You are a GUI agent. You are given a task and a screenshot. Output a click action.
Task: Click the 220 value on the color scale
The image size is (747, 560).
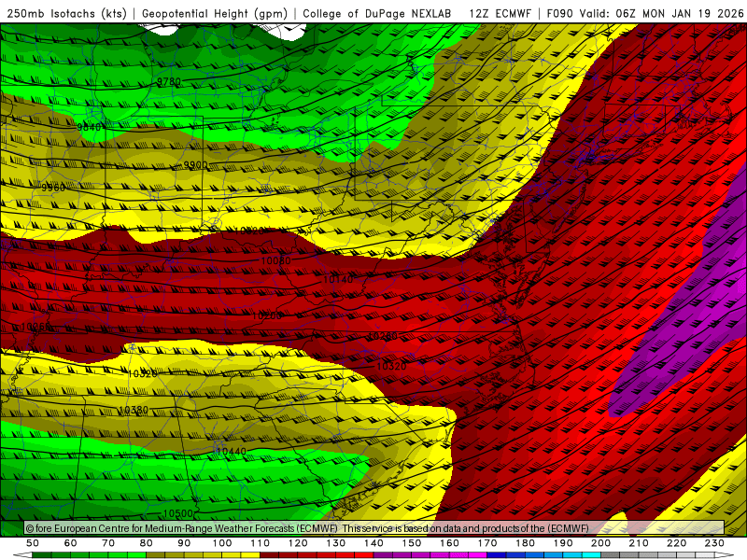point(676,543)
